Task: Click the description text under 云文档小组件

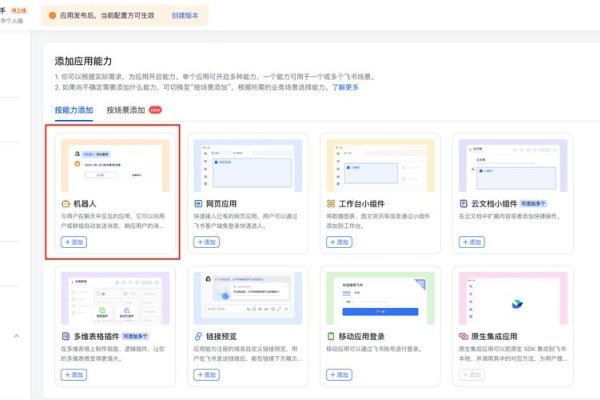Action: pyautogui.click(x=510, y=216)
